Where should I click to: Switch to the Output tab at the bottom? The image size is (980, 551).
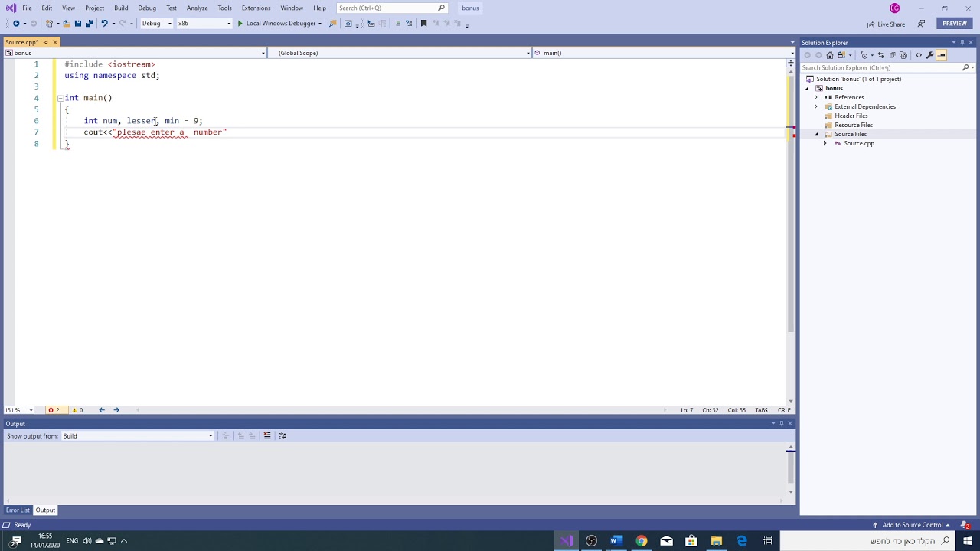point(45,510)
